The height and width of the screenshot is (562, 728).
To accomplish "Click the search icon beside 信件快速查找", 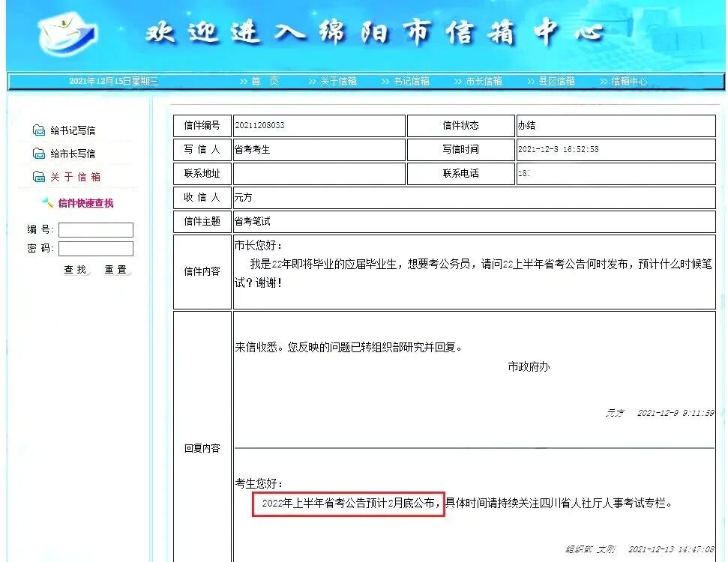I will 47,202.
